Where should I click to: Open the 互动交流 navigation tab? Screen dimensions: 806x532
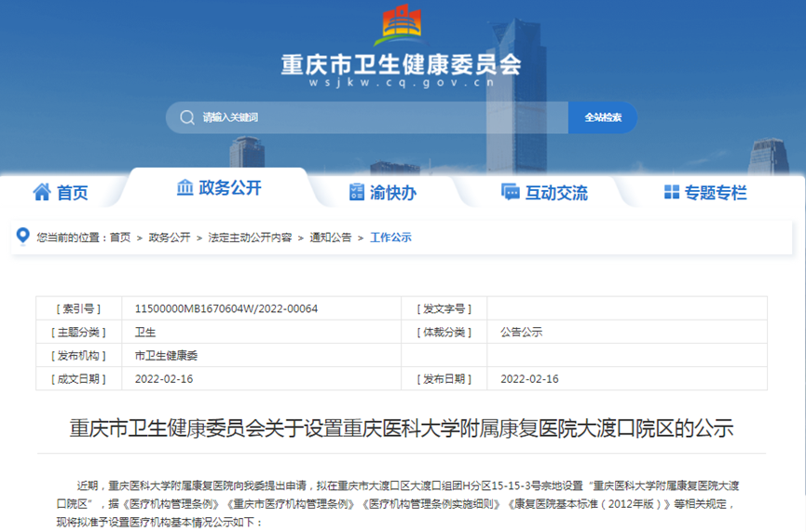click(544, 192)
